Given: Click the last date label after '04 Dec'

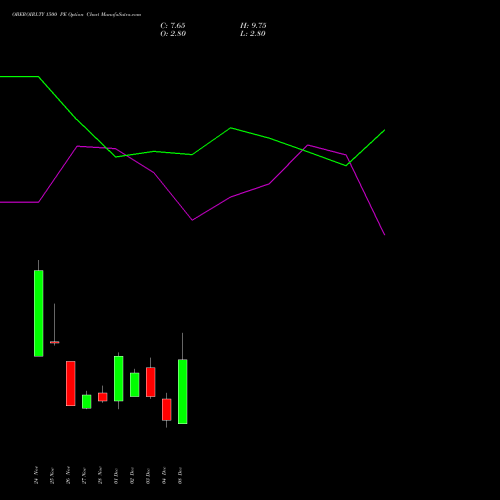Looking at the screenshot, I should point(180,475).
